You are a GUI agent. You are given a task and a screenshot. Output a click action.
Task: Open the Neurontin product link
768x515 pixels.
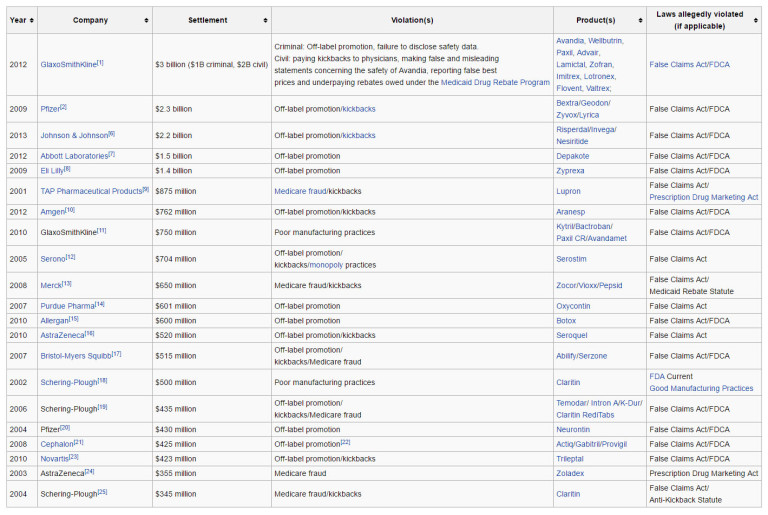(573, 429)
